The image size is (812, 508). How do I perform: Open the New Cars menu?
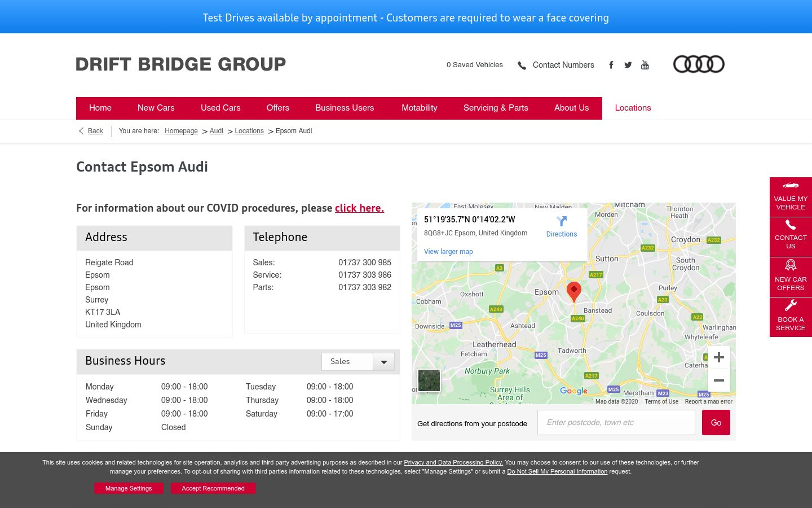[156, 108]
